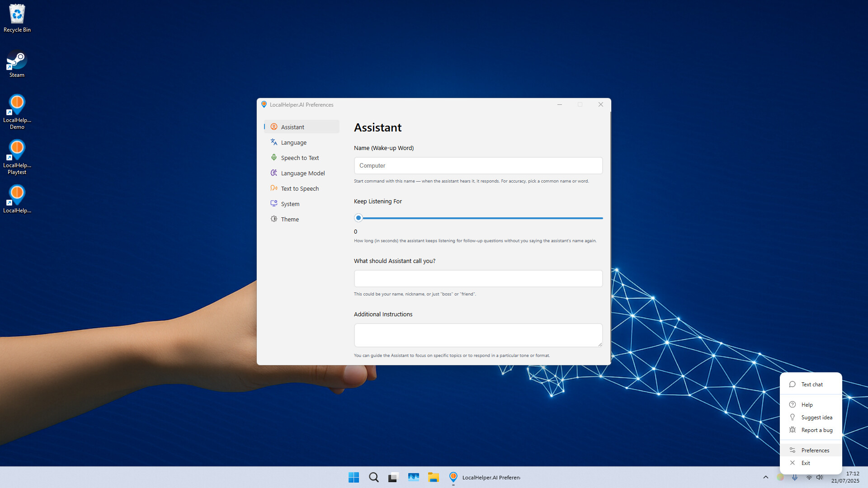Open the Start menu
Screen dimensions: 868x488
coord(354,477)
